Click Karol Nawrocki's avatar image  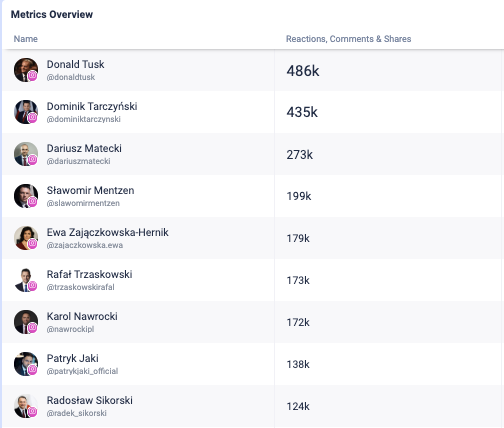click(x=26, y=322)
